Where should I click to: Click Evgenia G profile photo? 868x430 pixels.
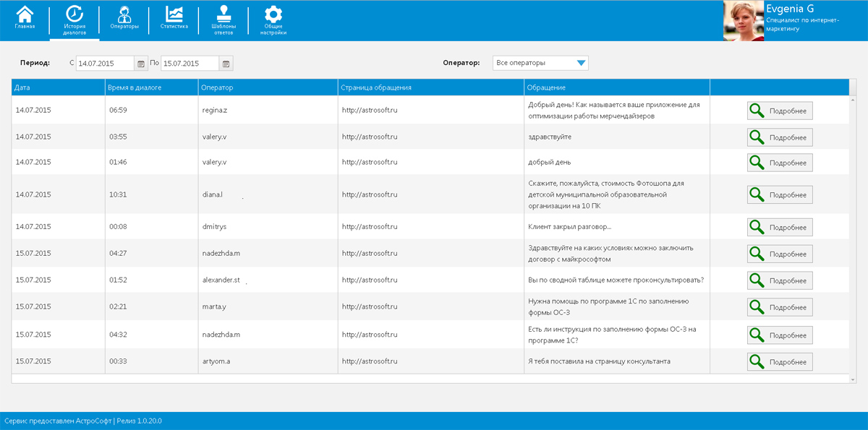point(744,20)
